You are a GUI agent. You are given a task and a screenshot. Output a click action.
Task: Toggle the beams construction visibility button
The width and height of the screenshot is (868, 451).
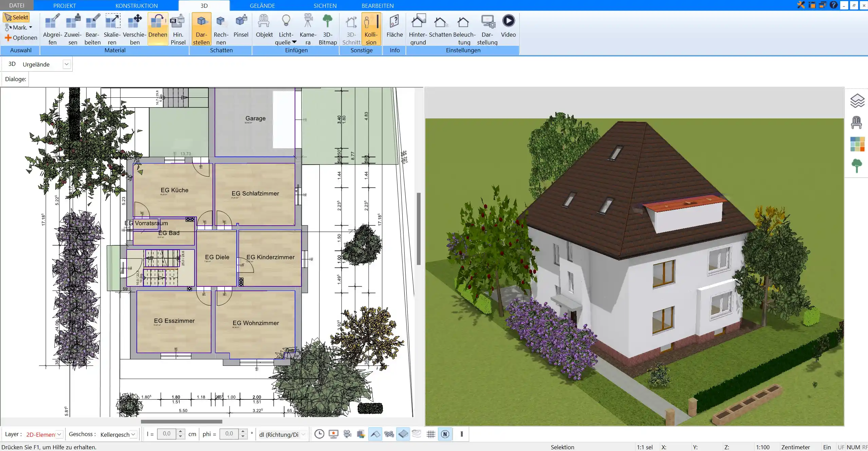click(x=389, y=434)
